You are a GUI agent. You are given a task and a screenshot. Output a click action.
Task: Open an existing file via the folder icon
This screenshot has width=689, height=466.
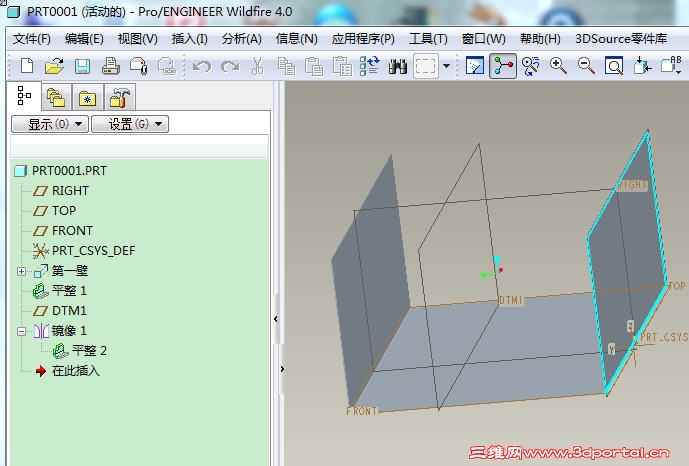54,66
